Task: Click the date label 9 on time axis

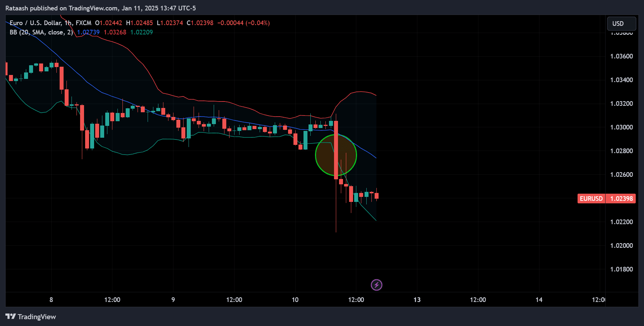Action: 173,300
